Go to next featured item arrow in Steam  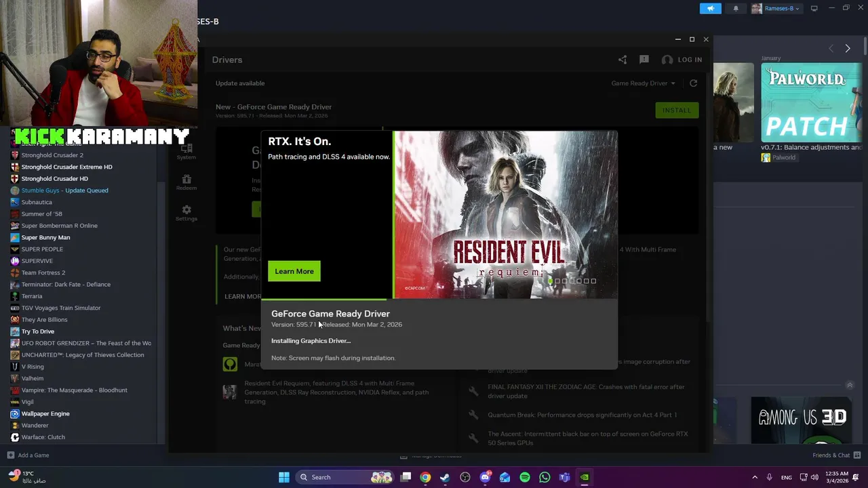click(x=848, y=48)
